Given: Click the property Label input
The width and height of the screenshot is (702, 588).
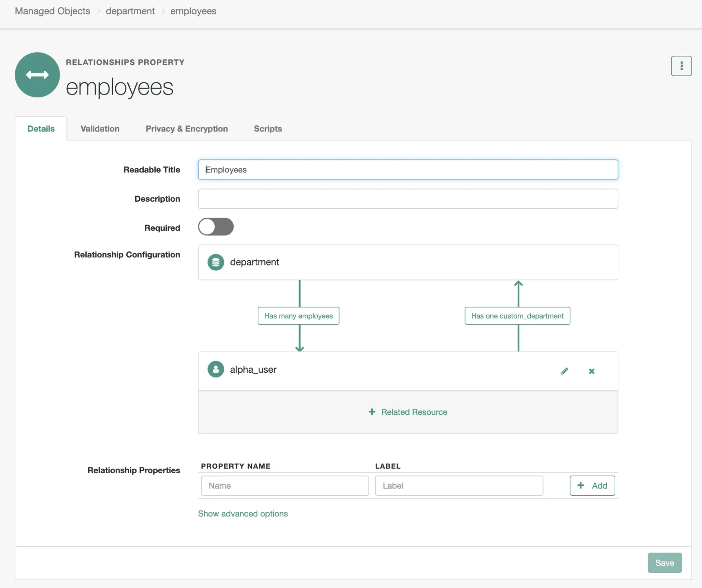Looking at the screenshot, I should pos(459,485).
